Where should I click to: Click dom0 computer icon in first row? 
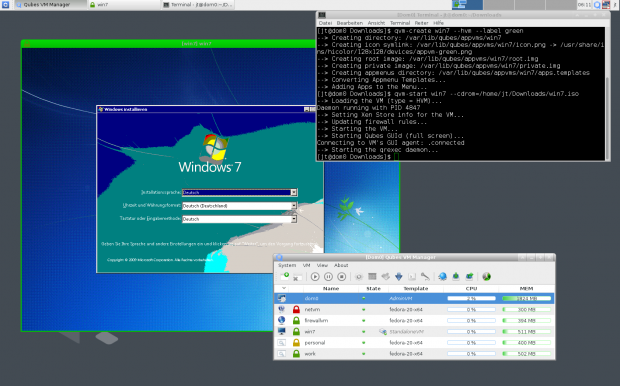(x=282, y=298)
